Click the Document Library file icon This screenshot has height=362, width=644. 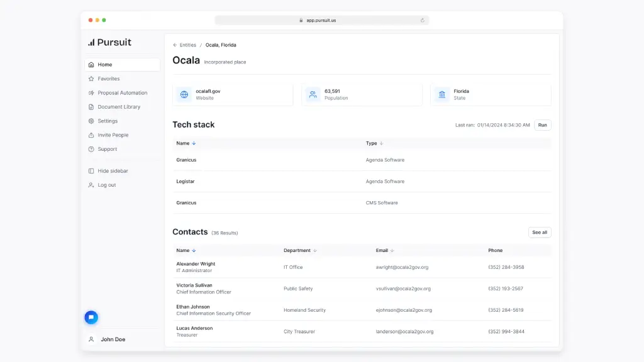[x=91, y=107]
